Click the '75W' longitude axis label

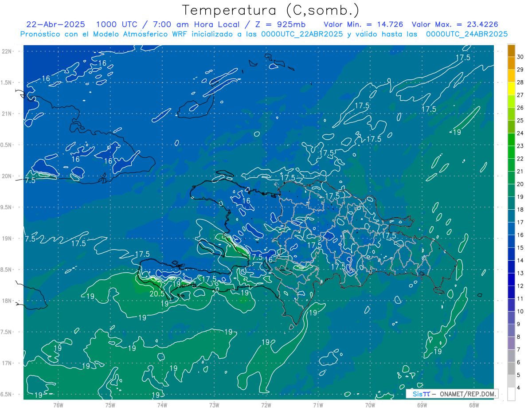[110, 405]
